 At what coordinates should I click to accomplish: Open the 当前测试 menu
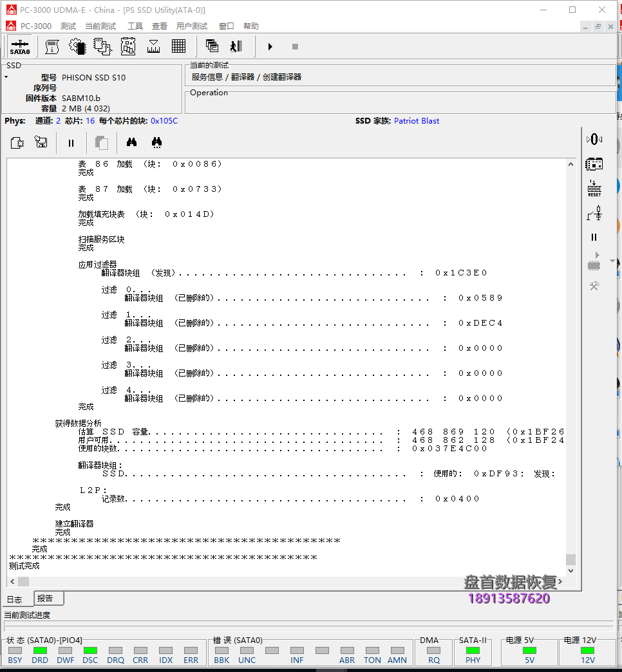click(x=100, y=26)
